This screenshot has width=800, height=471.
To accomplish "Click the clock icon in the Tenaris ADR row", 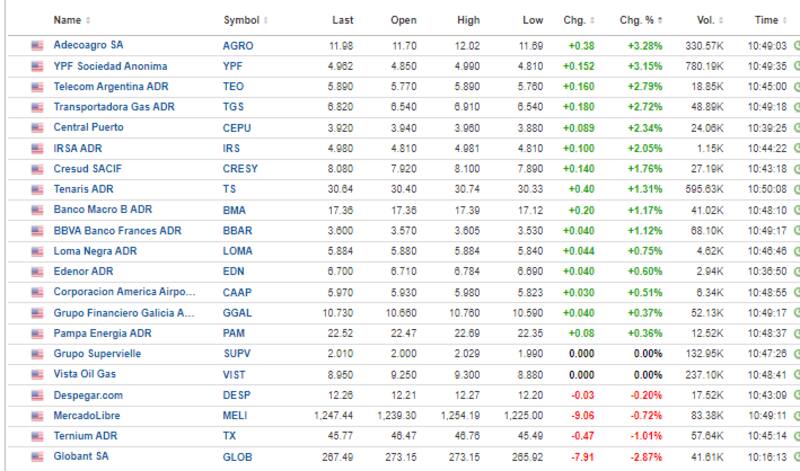I will click(x=796, y=189).
